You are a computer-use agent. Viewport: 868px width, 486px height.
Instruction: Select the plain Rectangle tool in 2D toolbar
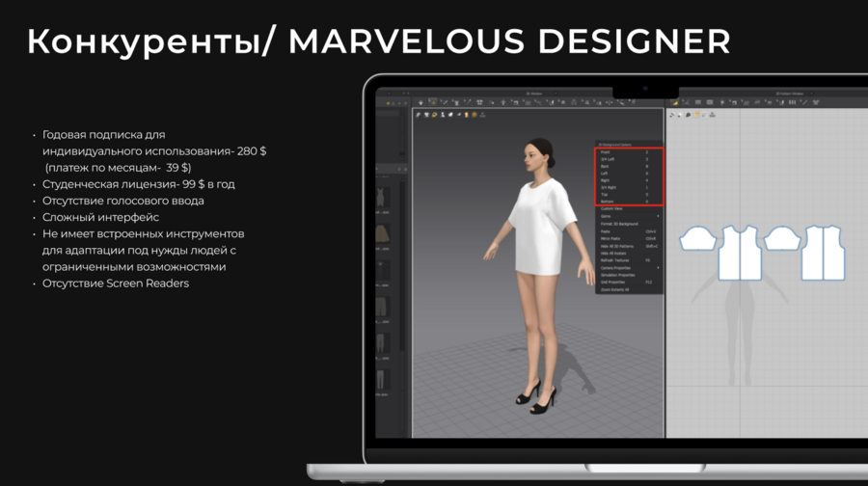point(698,102)
